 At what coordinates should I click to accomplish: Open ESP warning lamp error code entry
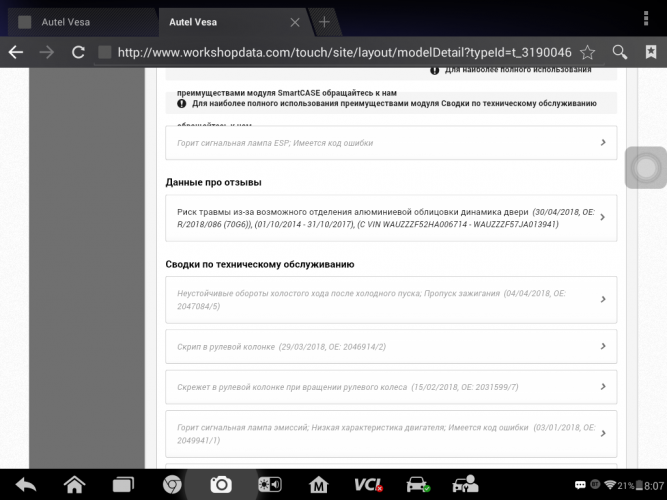click(x=391, y=143)
